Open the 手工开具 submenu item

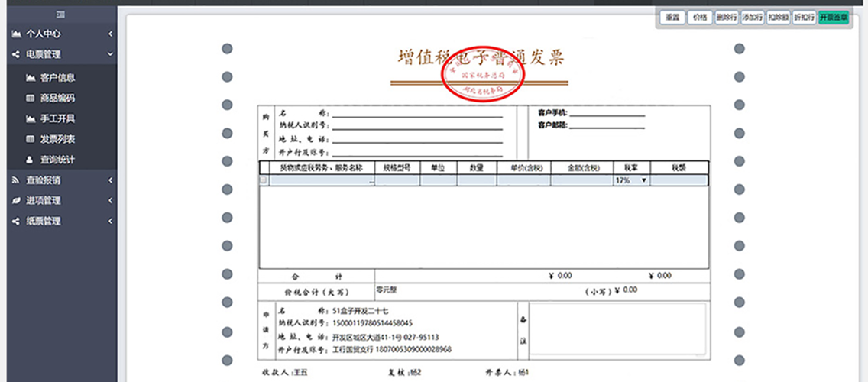[x=58, y=118]
